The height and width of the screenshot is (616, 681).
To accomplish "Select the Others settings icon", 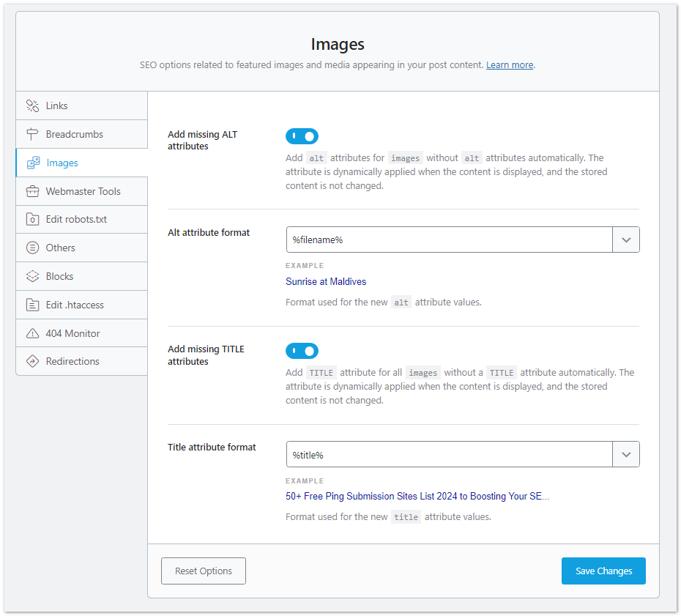I will [x=33, y=248].
